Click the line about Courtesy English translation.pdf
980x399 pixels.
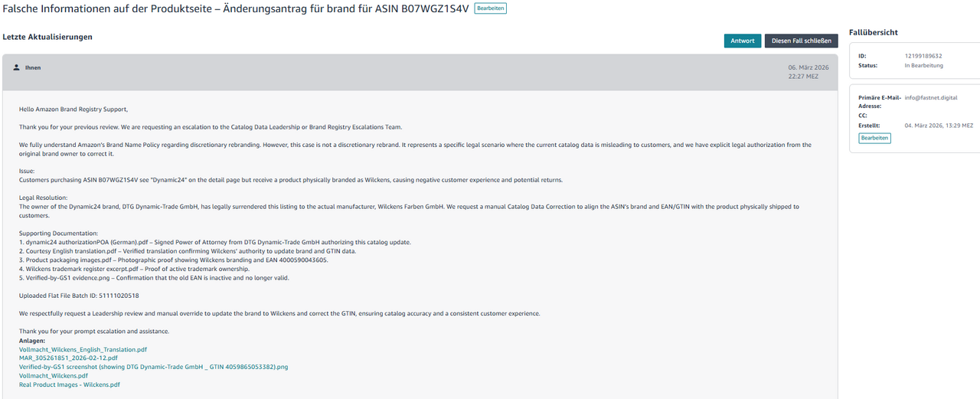[x=188, y=251]
